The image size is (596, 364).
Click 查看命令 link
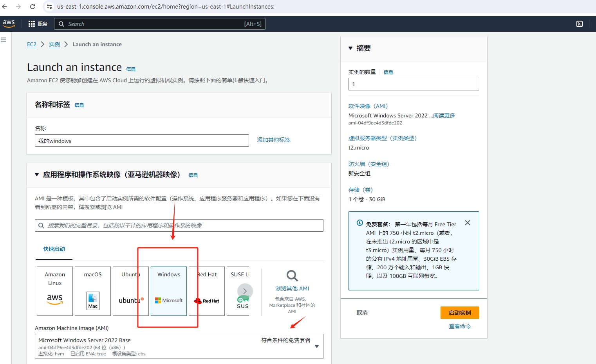point(460,326)
